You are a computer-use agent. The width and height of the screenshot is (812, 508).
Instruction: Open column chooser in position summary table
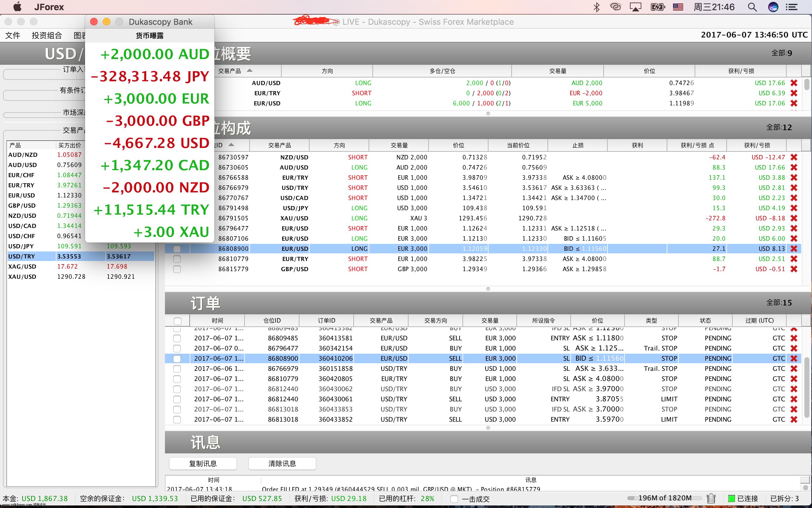click(x=806, y=71)
